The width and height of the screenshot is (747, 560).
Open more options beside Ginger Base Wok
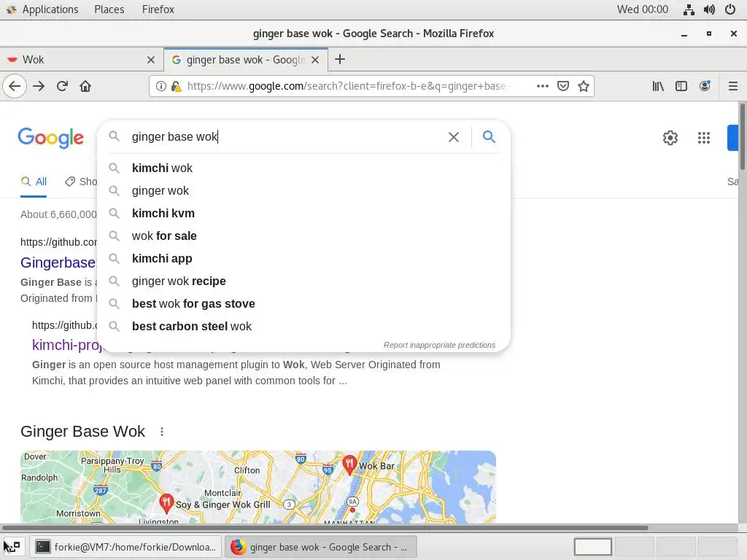tap(162, 432)
